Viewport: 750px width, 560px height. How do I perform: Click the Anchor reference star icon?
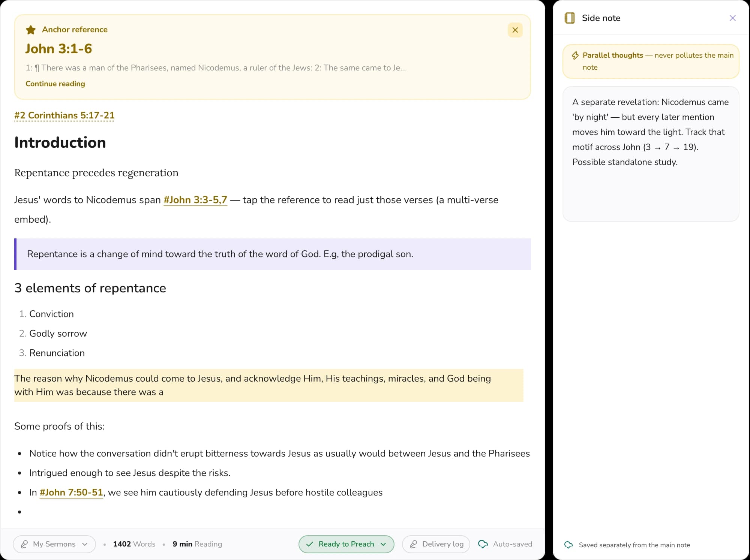[x=31, y=30]
